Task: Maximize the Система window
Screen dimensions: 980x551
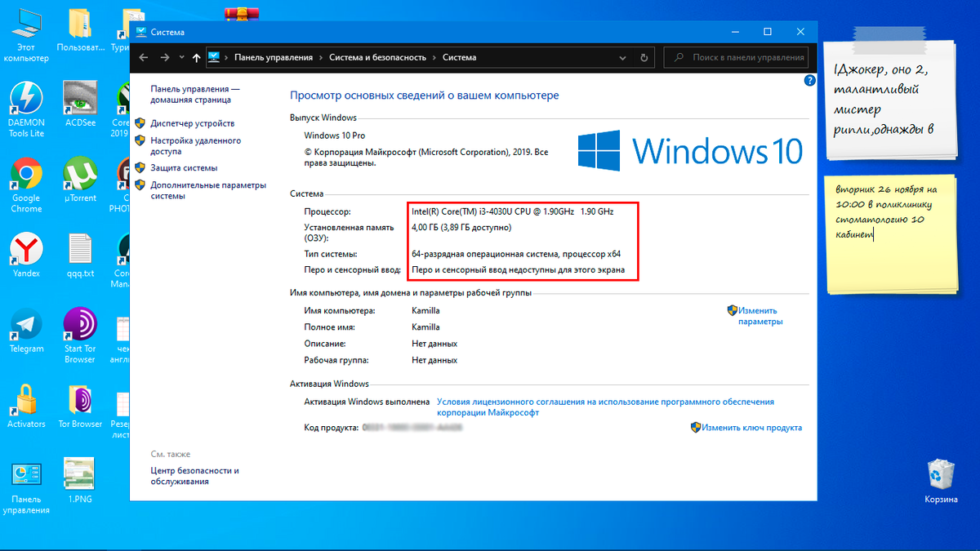Action: [768, 32]
